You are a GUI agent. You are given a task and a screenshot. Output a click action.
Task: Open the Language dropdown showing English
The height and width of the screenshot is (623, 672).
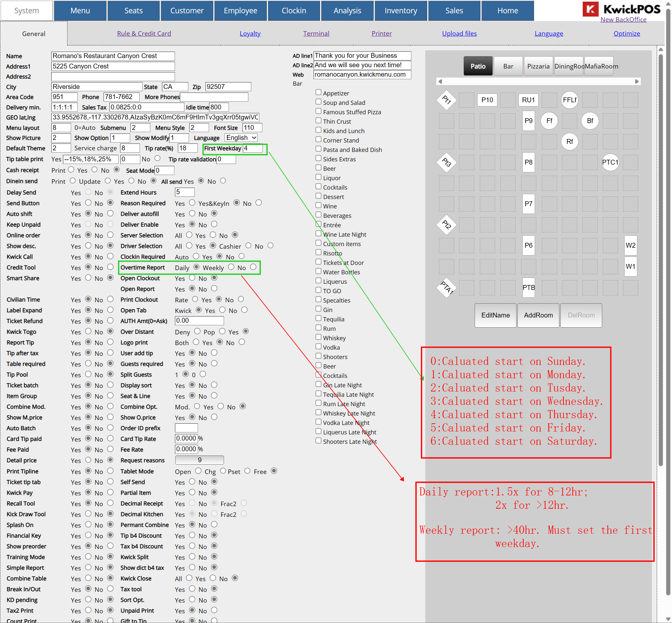pos(241,138)
